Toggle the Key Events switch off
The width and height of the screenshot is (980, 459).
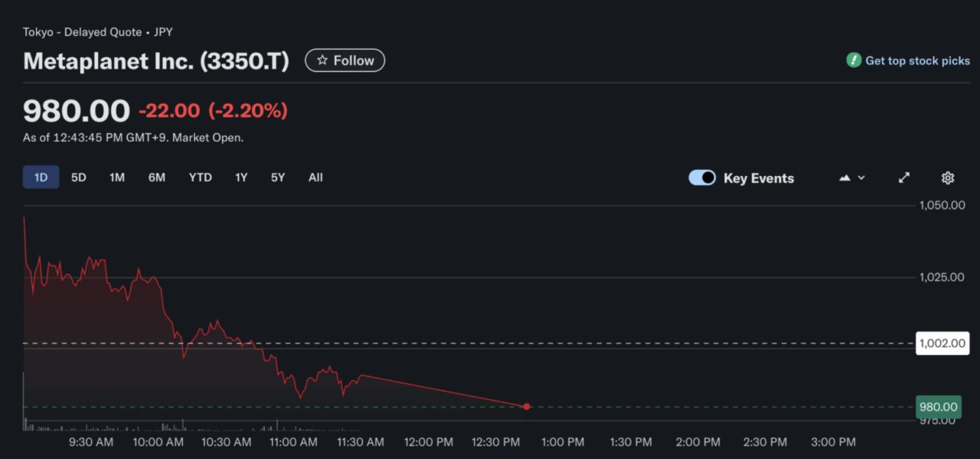point(701,177)
